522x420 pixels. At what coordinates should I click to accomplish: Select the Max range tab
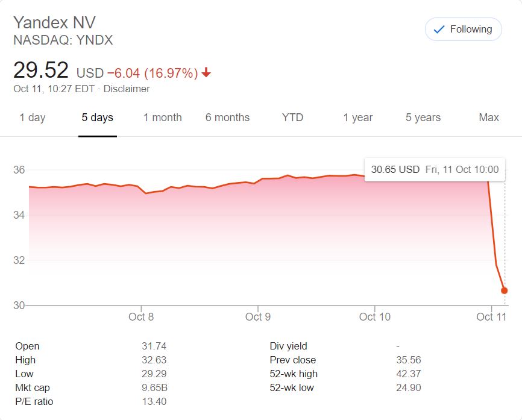[488, 118]
